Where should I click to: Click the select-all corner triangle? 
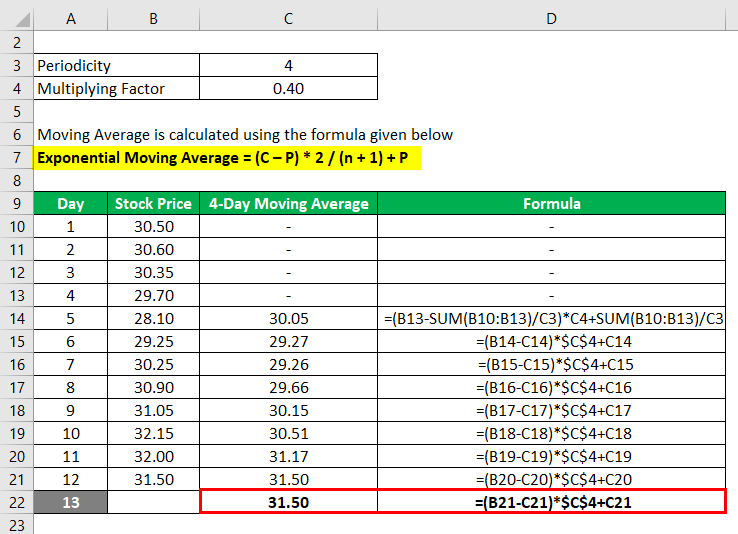22,19
